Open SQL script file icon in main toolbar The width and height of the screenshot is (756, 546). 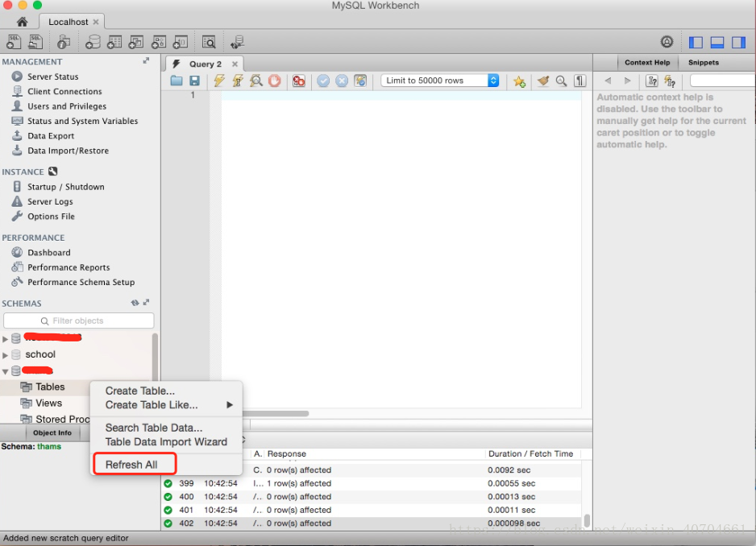point(35,42)
